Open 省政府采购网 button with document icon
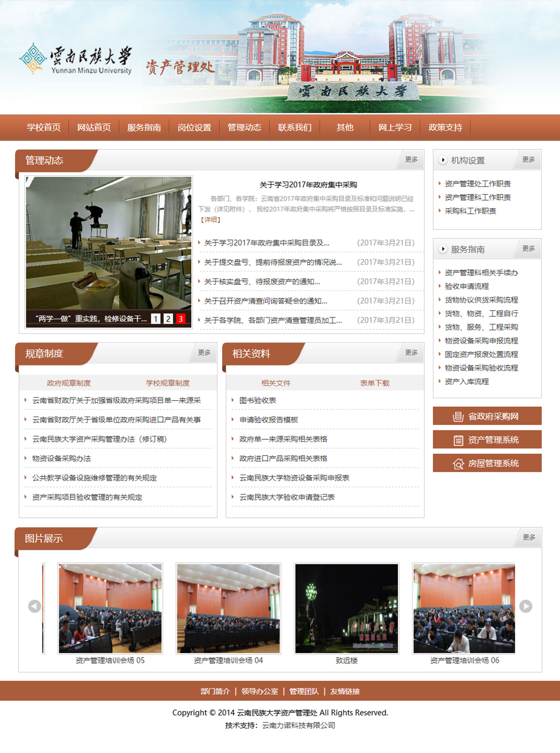This screenshot has width=560, height=753. [487, 416]
